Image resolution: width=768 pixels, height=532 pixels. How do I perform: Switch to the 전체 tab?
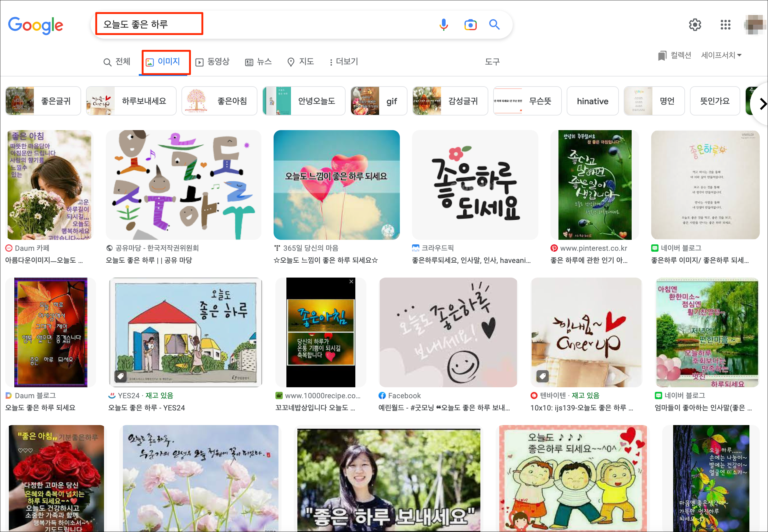117,62
